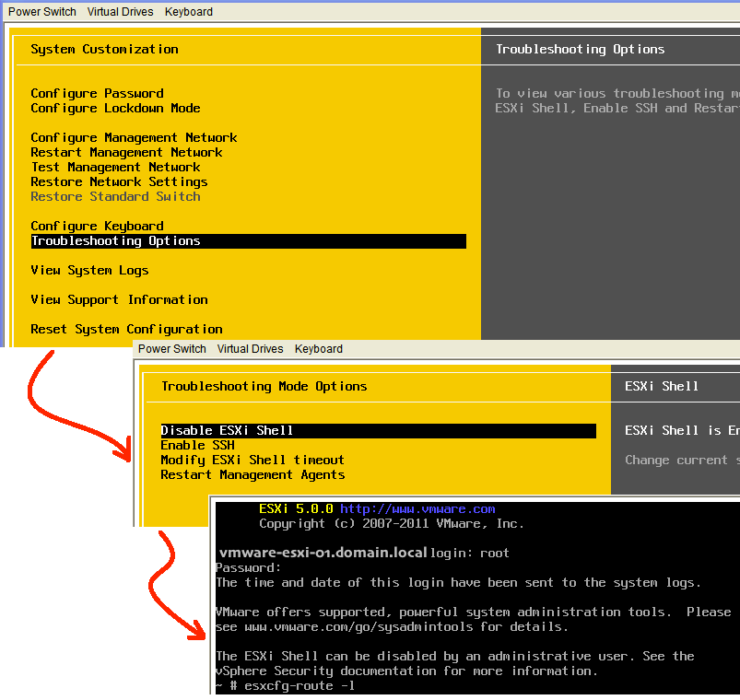Click Troubleshooting Options heading in right pane
This screenshot has height=700, width=740.
(580, 49)
